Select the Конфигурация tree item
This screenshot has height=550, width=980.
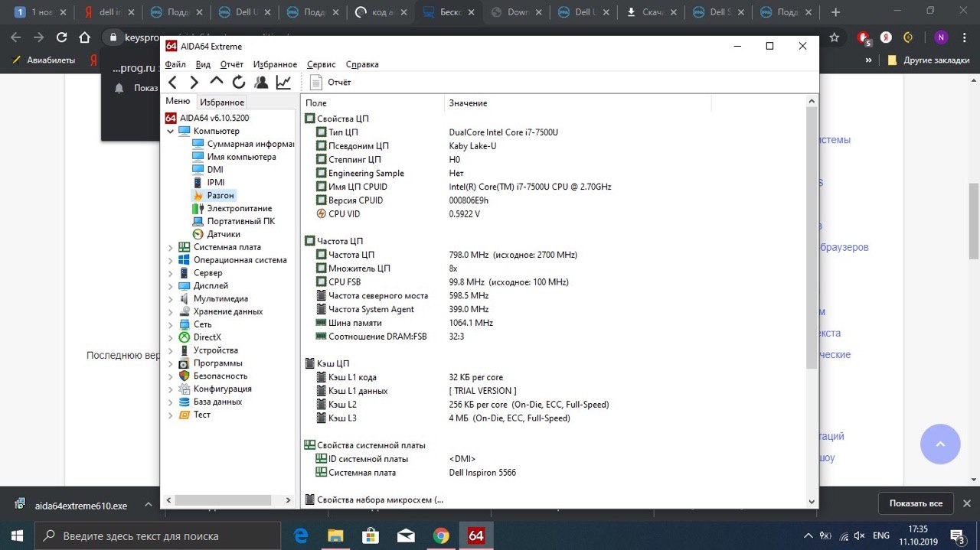click(x=215, y=389)
